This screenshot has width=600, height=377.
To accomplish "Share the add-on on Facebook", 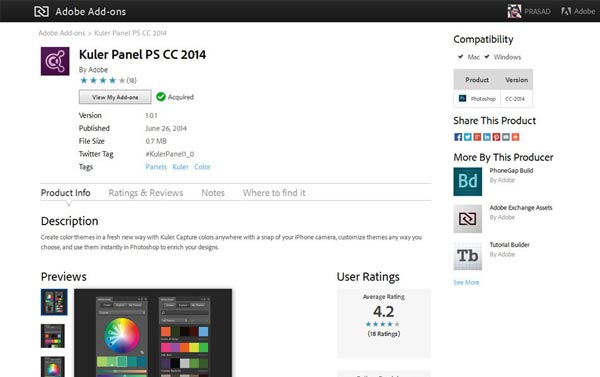I will click(x=458, y=137).
